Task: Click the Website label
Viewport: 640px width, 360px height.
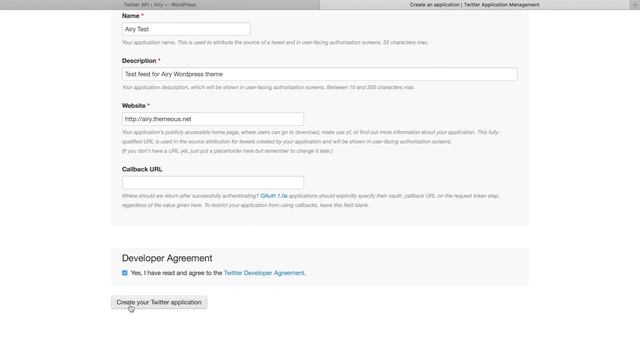Action: click(x=134, y=106)
